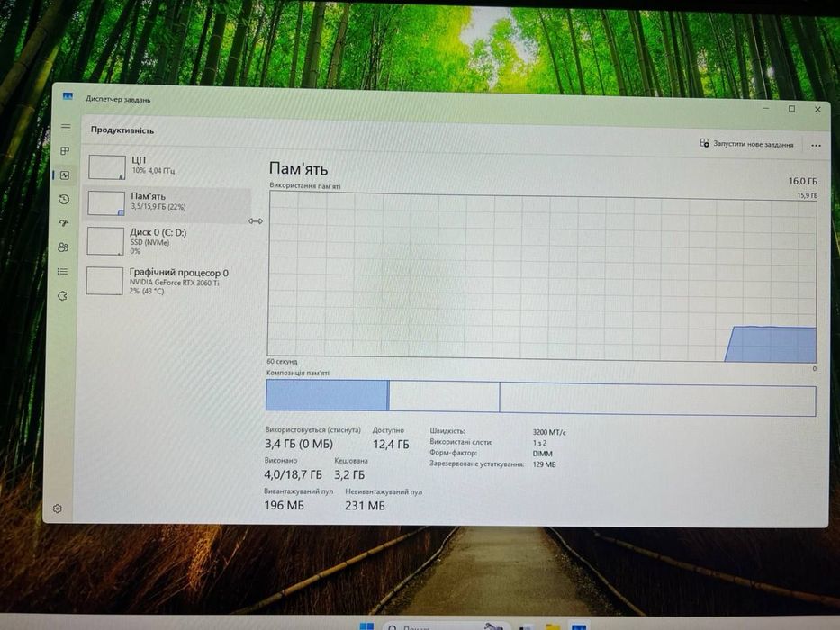Click 'Запустити нове завдання' button
Screen dimensions: 840x630
pos(746,144)
